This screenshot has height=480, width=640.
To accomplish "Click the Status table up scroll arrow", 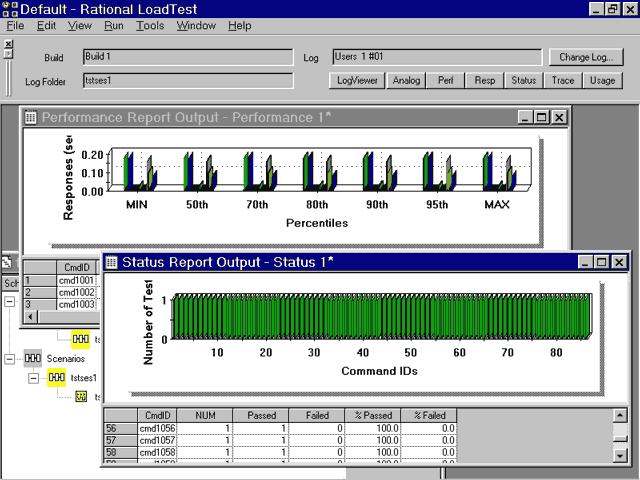I will (x=620, y=416).
